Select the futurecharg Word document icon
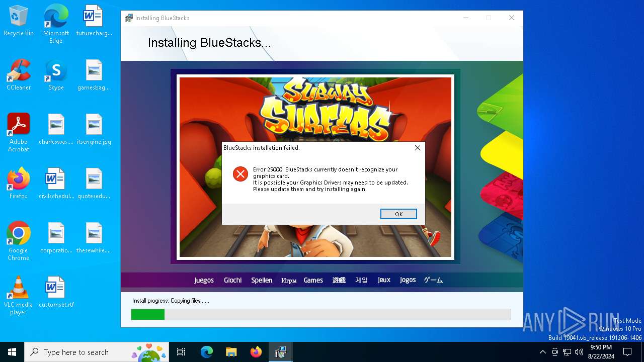Screen dimensions: 644x362 pos(94,21)
